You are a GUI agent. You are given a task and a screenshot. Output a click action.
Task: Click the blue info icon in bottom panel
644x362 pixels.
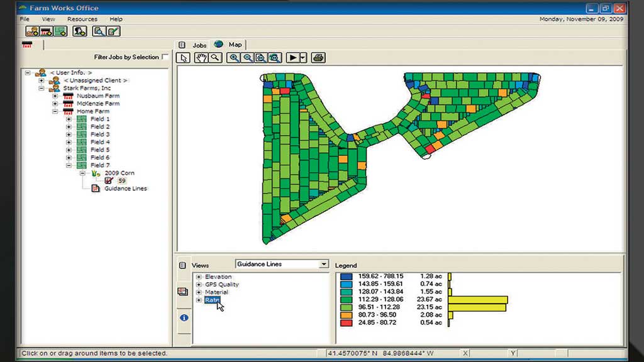point(184,317)
